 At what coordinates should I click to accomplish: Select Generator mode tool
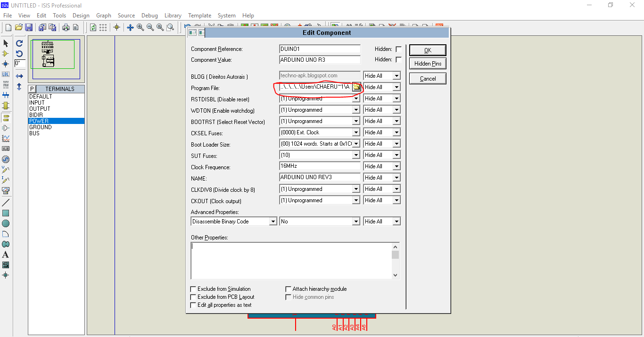(6, 159)
